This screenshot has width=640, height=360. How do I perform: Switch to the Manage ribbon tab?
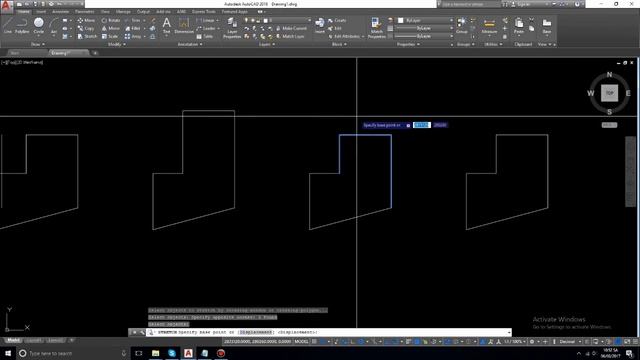pos(123,12)
